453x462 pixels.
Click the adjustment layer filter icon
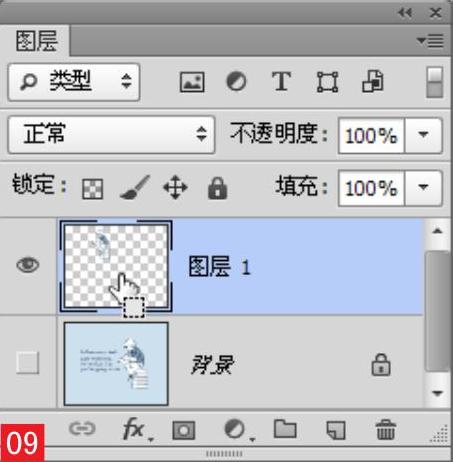pos(236,82)
